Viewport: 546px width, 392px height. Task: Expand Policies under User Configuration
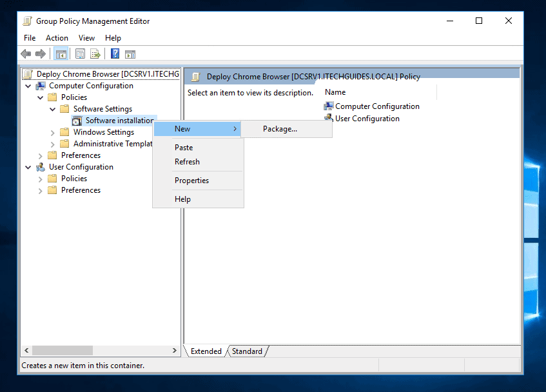[41, 179]
